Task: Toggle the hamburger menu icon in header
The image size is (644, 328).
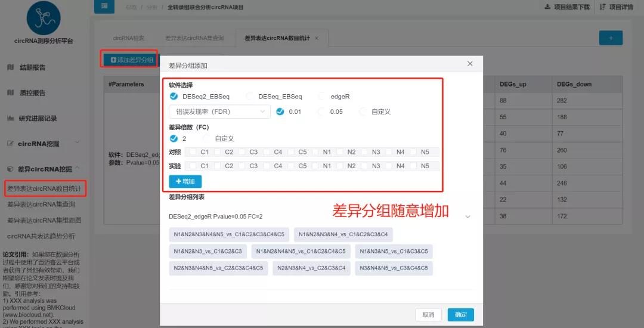Action: pyautogui.click(x=104, y=7)
